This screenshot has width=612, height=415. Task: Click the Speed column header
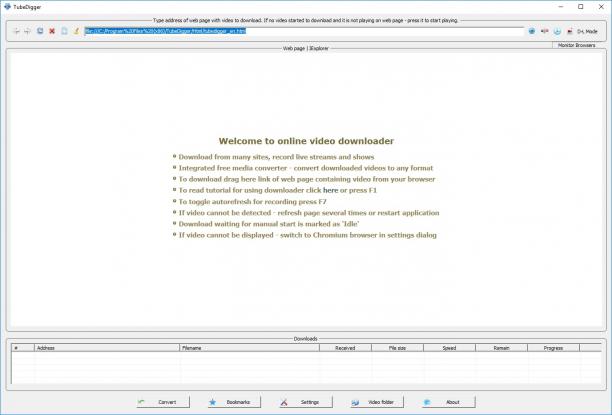point(449,348)
